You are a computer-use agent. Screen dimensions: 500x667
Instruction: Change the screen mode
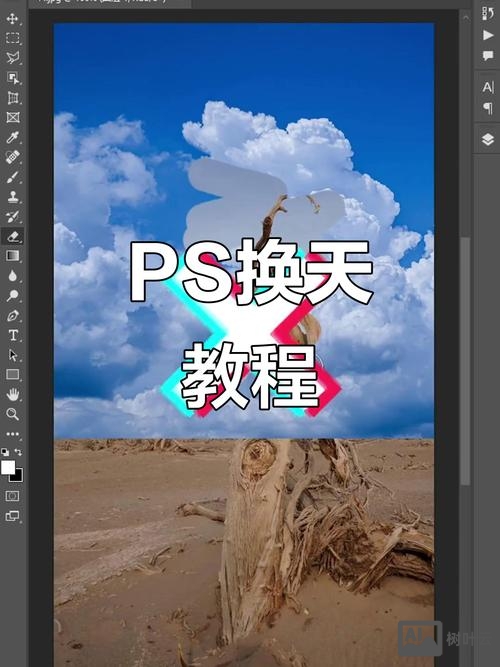click(x=12, y=516)
